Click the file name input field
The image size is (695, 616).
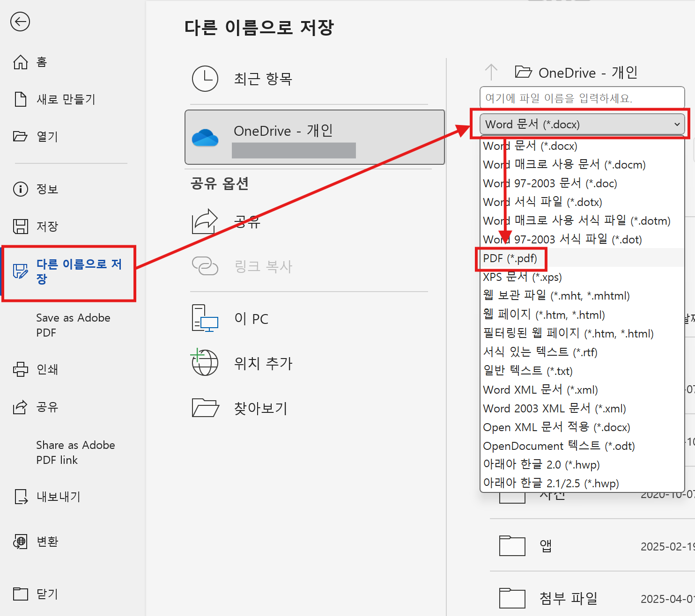point(582,98)
